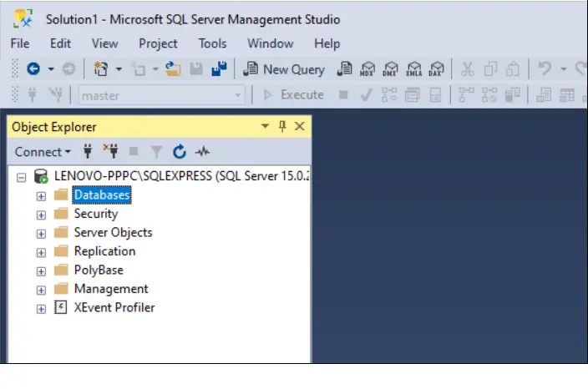Image resolution: width=588 pixels, height=389 pixels.
Task: Select the XEvent Profiler tree item
Action: [x=114, y=307]
